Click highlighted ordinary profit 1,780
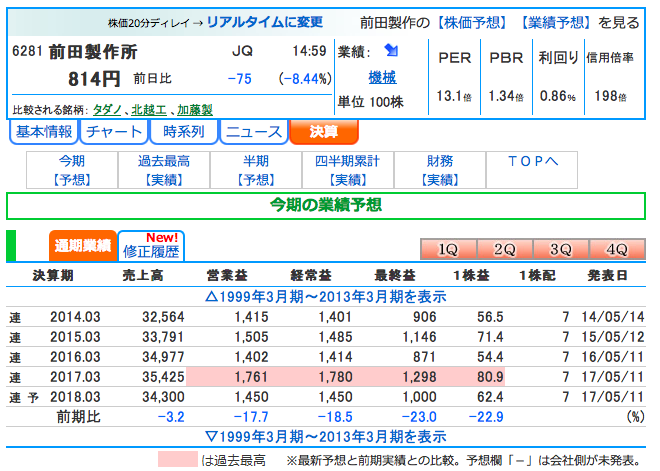 [x=335, y=377]
